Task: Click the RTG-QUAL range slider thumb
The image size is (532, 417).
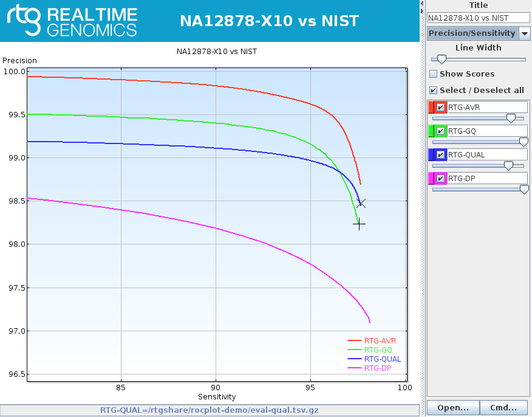Action: 508,166
